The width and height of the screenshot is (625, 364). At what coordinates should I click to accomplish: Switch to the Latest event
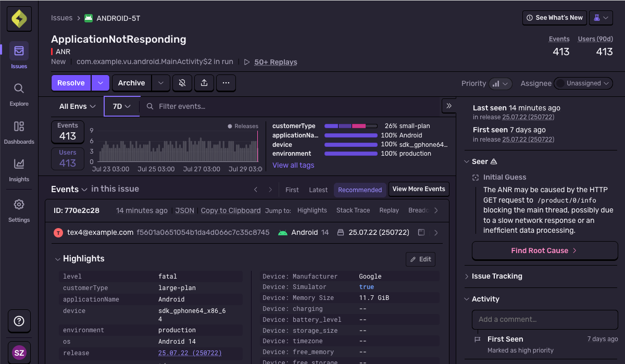coord(318,190)
